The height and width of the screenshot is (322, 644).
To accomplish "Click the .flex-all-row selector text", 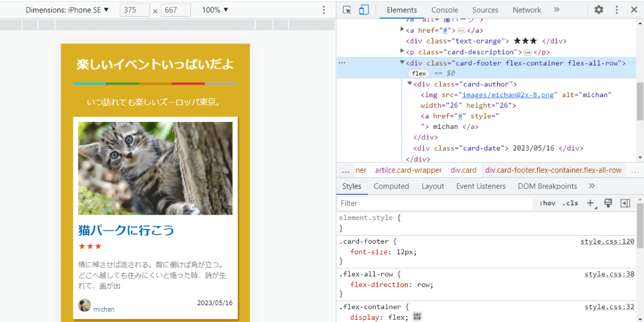I will [x=367, y=274].
